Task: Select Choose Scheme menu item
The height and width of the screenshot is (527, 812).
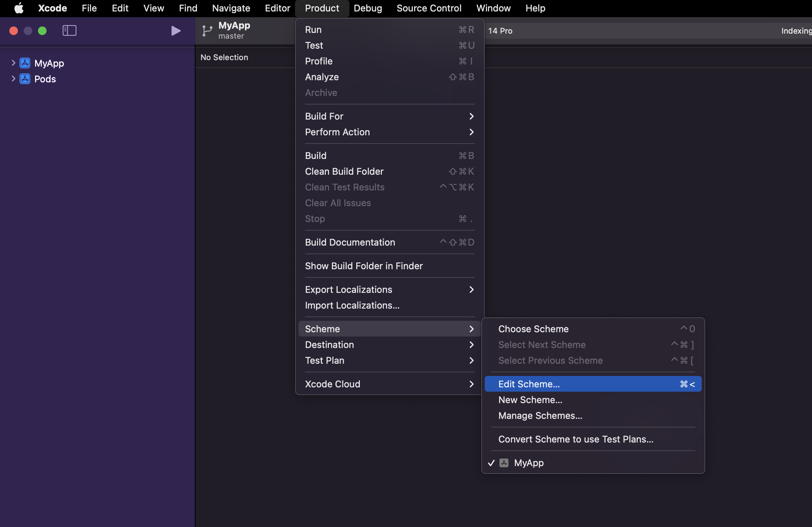Action: coord(593,329)
